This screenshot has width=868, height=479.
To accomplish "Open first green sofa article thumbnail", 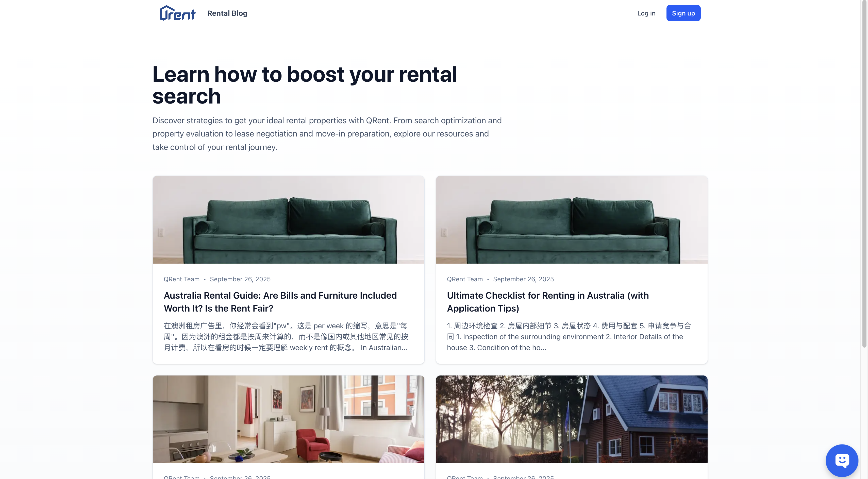I will [288, 220].
